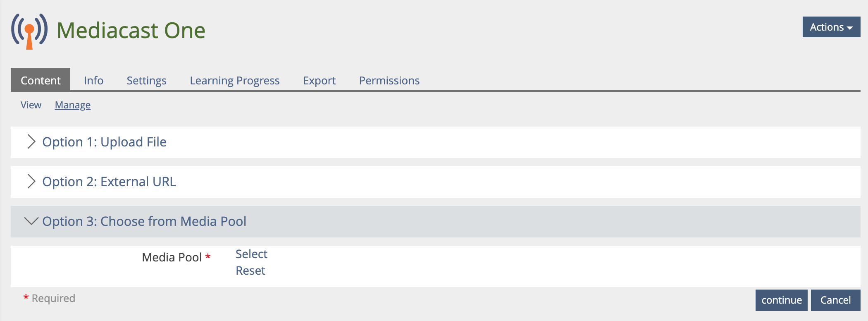Viewport: 868px width, 321px height.
Task: Expand Option 2 External URL chevron
Action: click(x=31, y=181)
